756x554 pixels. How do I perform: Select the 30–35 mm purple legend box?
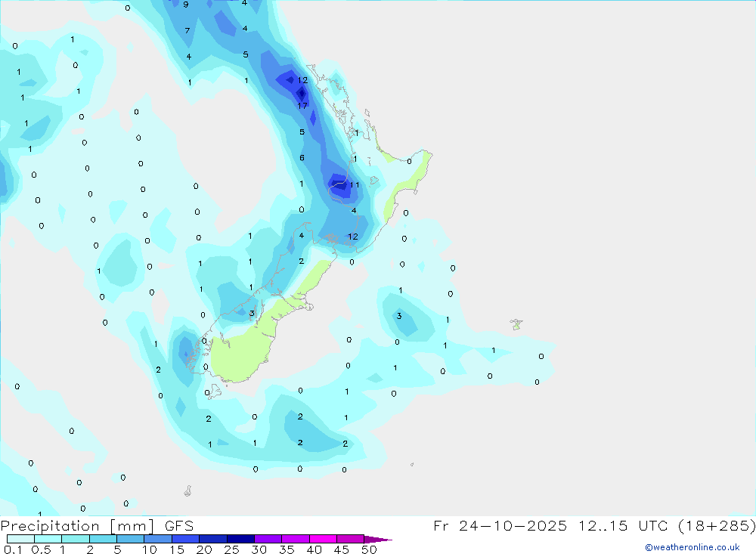(x=268, y=539)
